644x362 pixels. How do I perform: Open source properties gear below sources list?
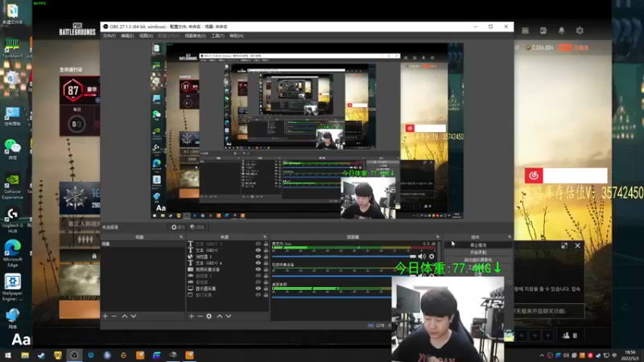209,316
